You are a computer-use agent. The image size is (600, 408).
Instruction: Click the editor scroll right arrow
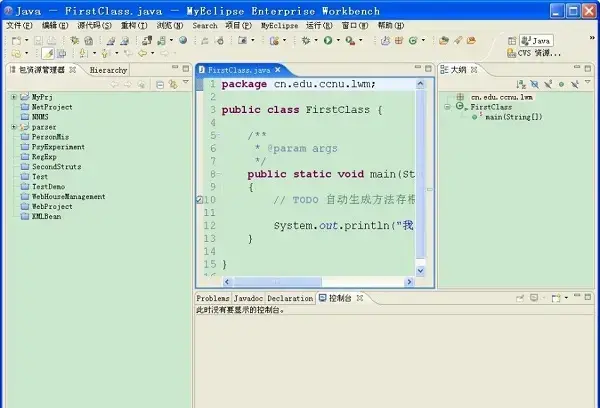(409, 282)
